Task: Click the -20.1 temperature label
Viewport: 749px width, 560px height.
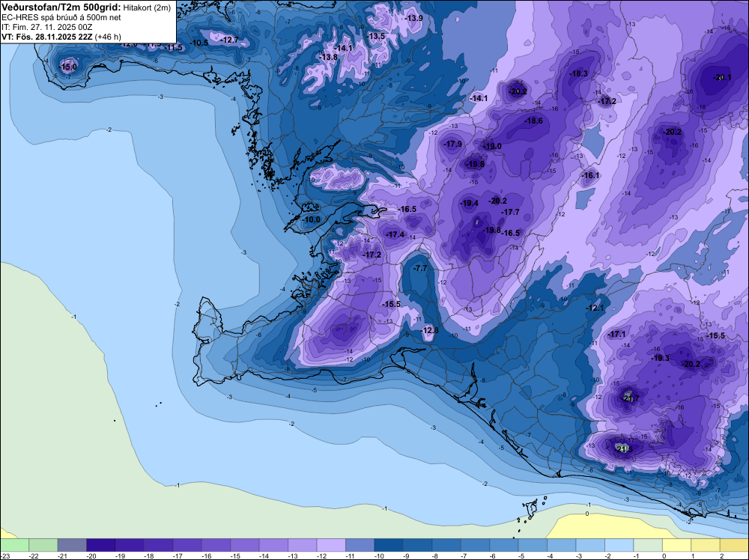Action: click(722, 77)
